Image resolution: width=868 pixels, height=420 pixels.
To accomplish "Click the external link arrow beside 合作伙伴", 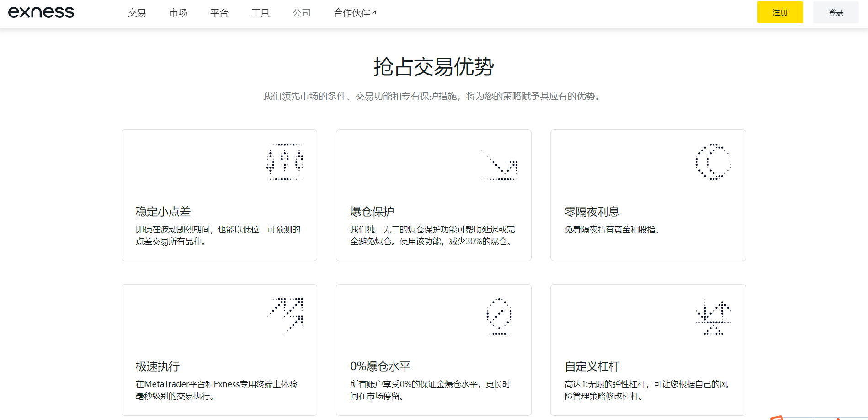I will [374, 13].
